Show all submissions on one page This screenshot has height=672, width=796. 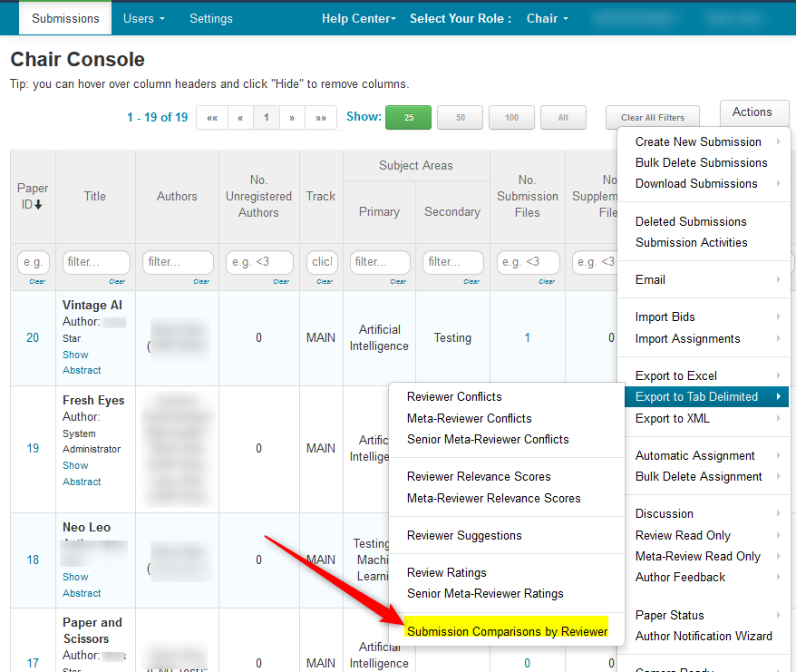563,118
